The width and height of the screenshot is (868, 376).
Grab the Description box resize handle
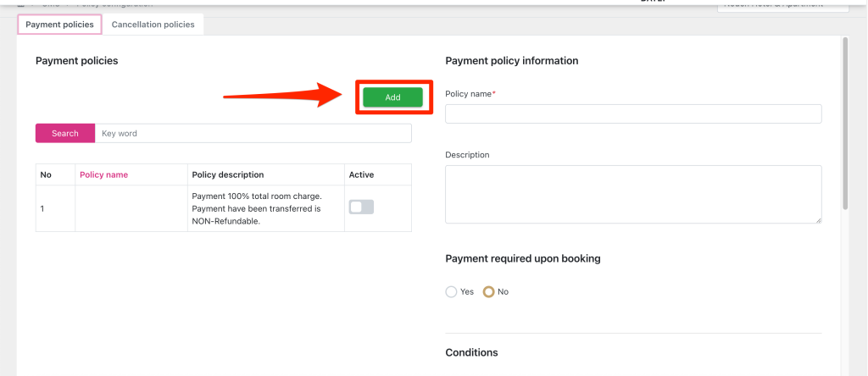click(818, 220)
